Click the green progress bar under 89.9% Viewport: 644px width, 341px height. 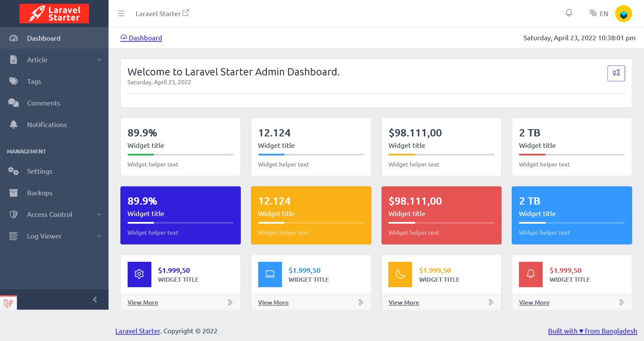click(141, 155)
